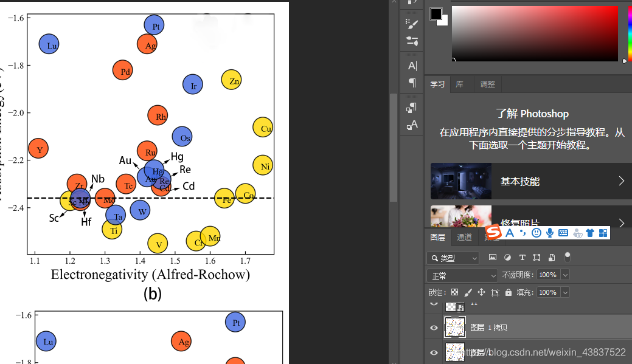Viewport: 632px width, 364px height.
Task: Filter layers by smart objects icon
Action: tap(552, 257)
